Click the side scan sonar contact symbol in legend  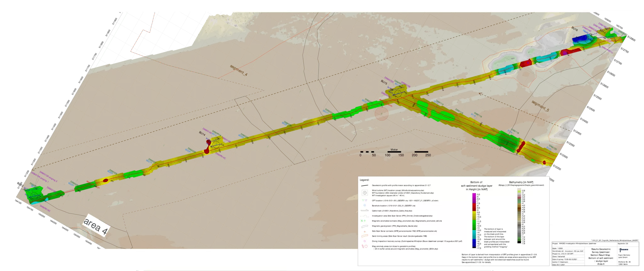[x=364, y=231]
